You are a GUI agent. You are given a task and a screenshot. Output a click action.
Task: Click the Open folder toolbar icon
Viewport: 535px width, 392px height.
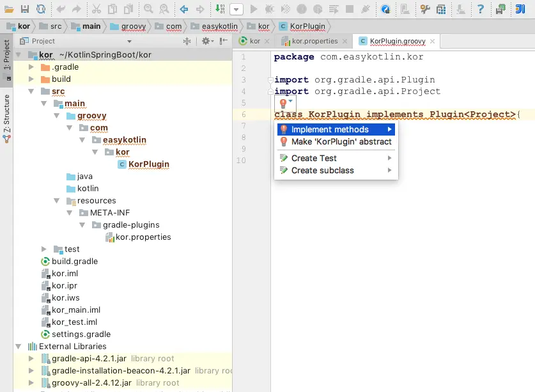(9, 9)
